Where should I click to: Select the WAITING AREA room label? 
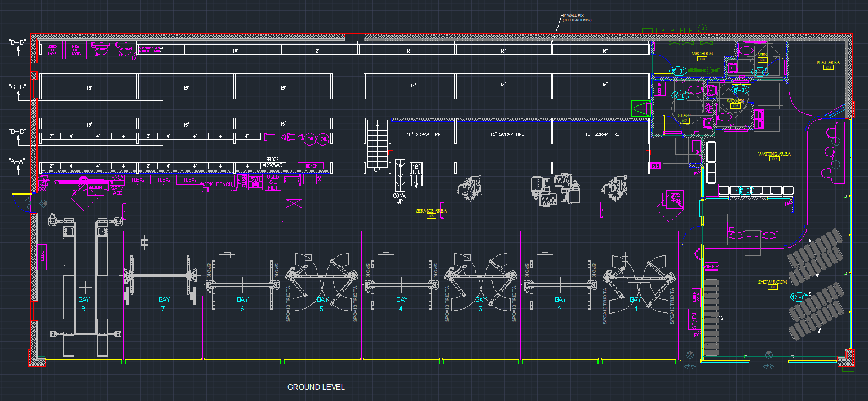click(x=774, y=154)
